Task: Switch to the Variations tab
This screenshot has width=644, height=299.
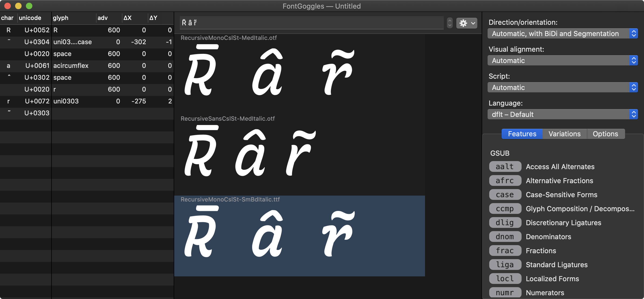Action: pyautogui.click(x=564, y=134)
